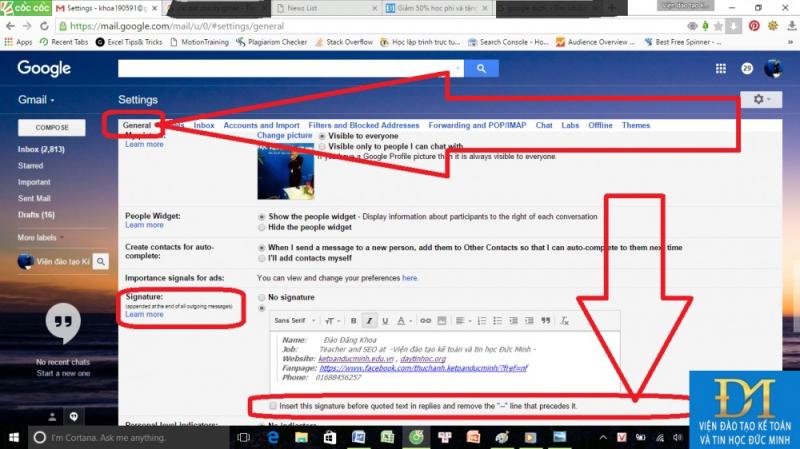
Task: Toggle italic in signature toolbar
Action: (x=369, y=320)
